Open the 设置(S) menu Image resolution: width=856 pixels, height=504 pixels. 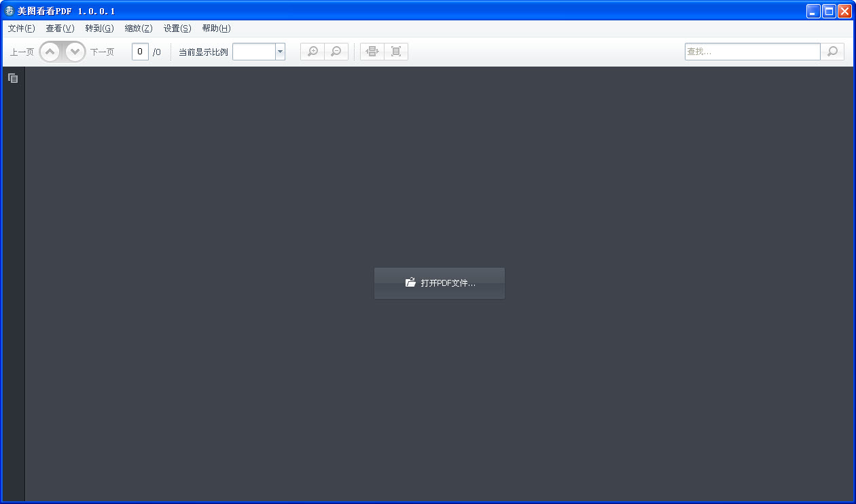click(177, 29)
